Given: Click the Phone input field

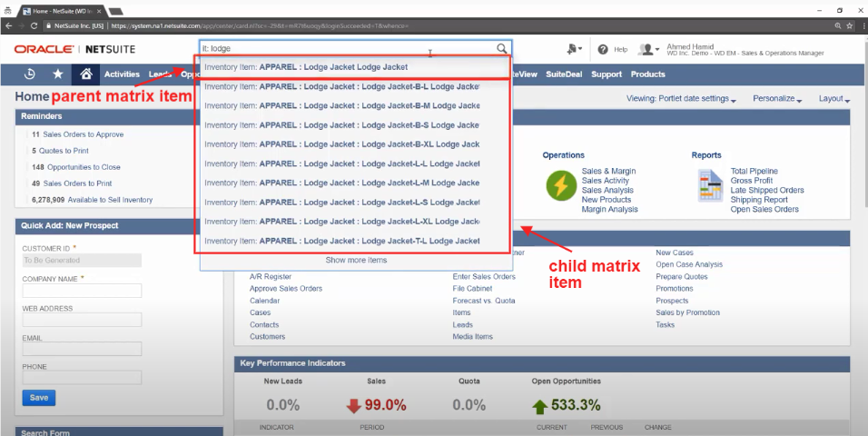Looking at the screenshot, I should (82, 377).
